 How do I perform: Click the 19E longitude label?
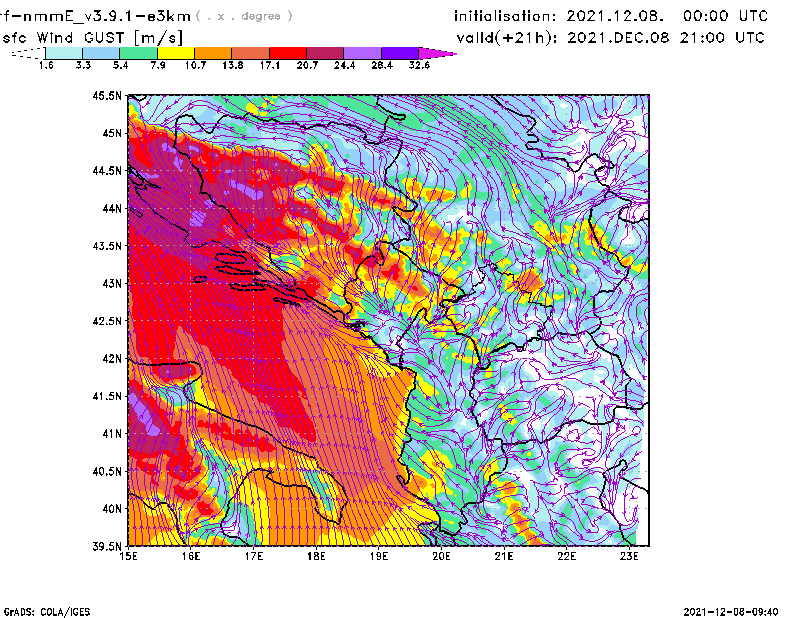[379, 556]
